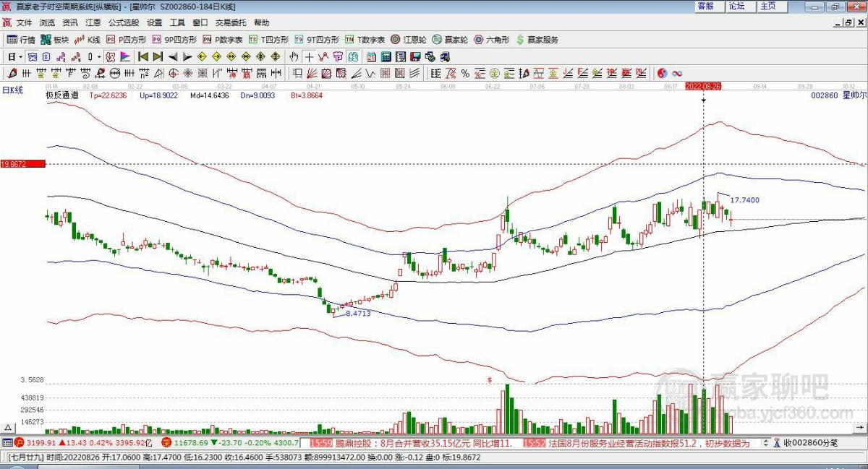Open the 9T四方形 tool
The height and width of the screenshot is (469, 868).
click(x=317, y=40)
